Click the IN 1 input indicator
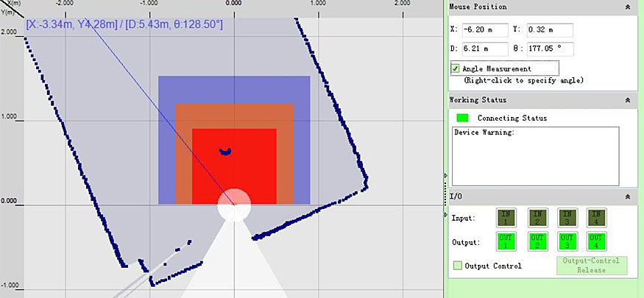 pos(507,218)
